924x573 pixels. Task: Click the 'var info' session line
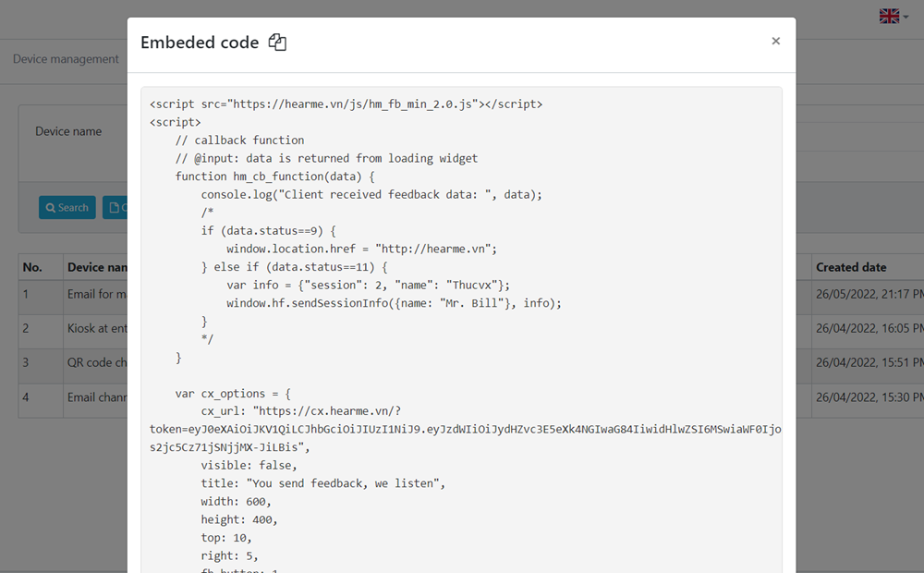pos(369,285)
